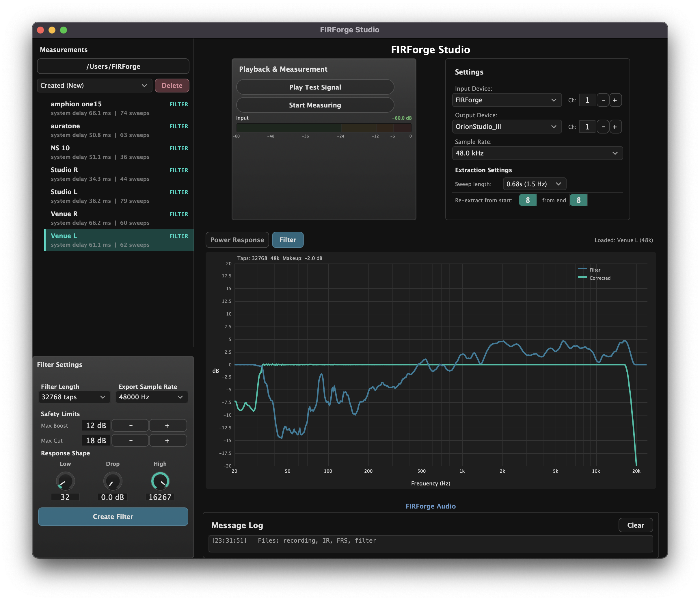This screenshot has height=601, width=700.
Task: Click the High value field showing 16267
Action: [x=160, y=497]
